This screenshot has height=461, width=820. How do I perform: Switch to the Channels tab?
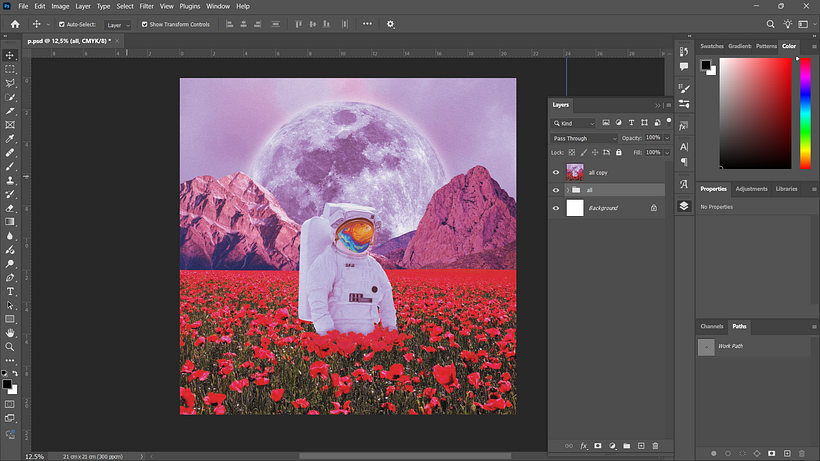pyautogui.click(x=711, y=326)
